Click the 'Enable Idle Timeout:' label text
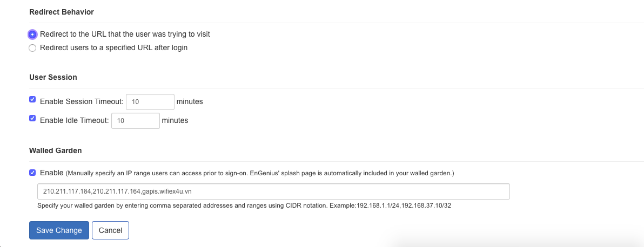This screenshot has height=247, width=644. tap(75, 121)
